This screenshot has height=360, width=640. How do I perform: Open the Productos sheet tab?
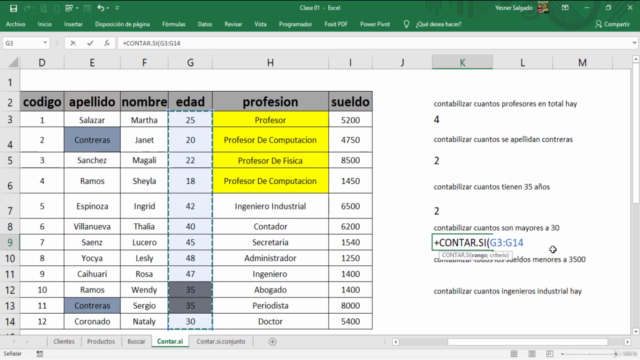point(101,341)
